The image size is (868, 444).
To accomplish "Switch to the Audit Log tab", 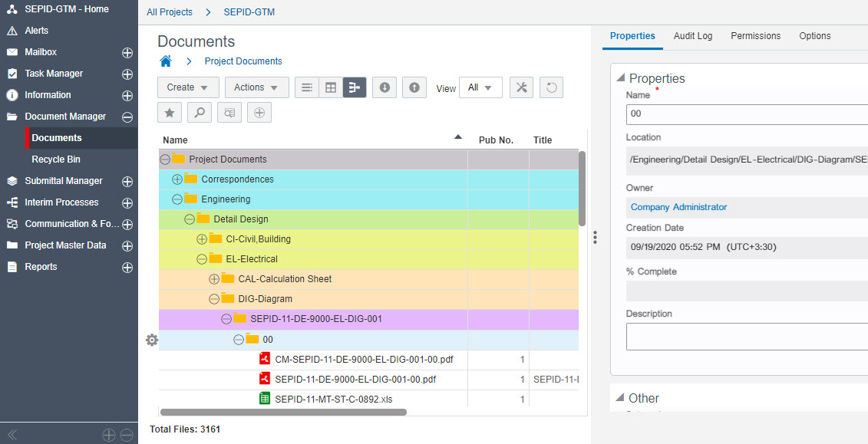I will pyautogui.click(x=693, y=36).
